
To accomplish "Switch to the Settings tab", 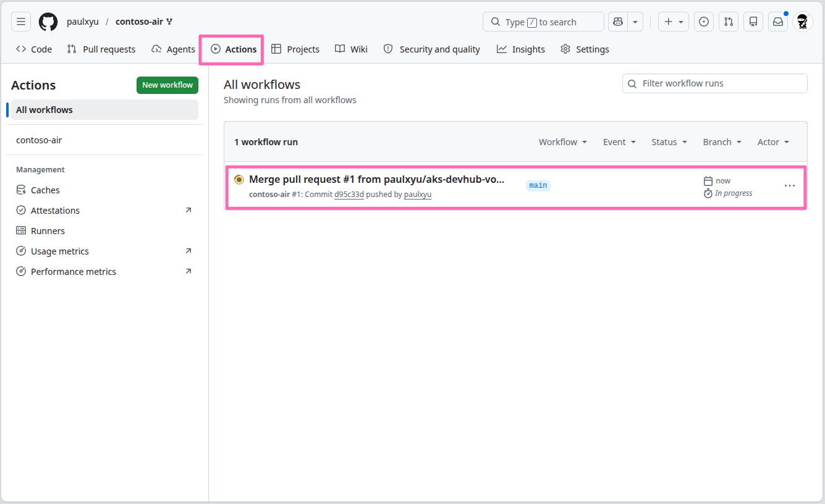I will 585,49.
